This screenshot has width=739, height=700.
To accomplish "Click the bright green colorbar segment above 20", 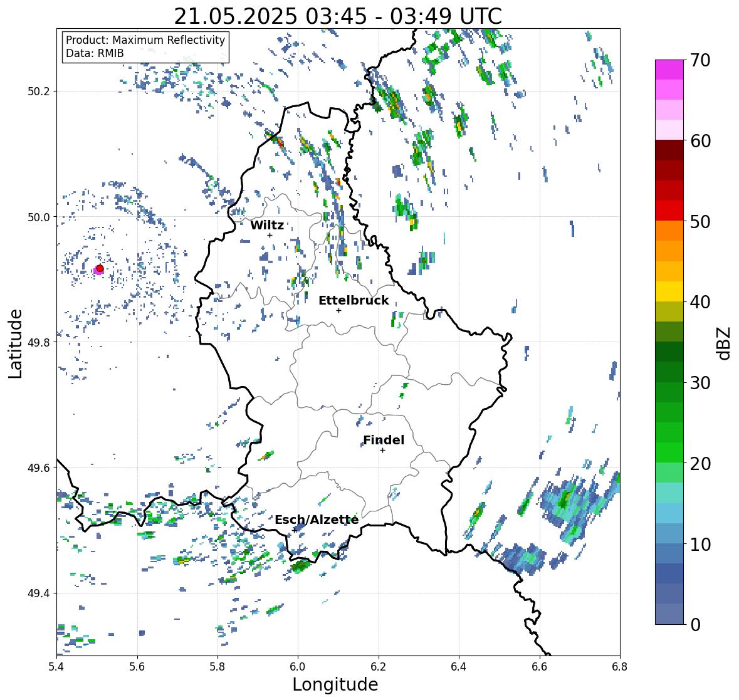I will [669, 452].
